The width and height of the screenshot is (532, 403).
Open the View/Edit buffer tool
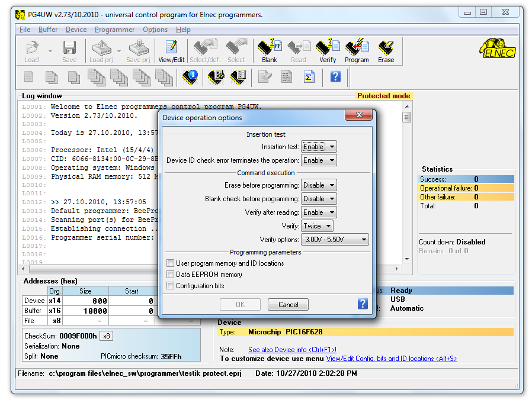[171, 51]
